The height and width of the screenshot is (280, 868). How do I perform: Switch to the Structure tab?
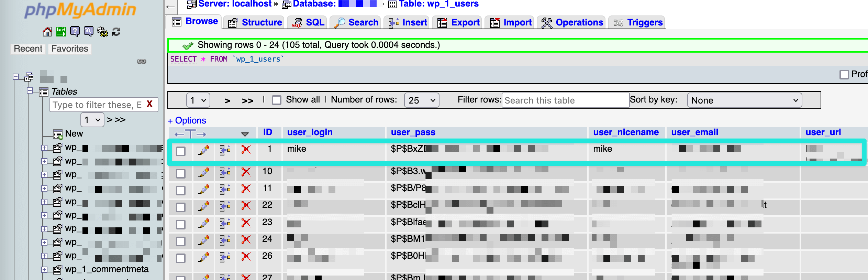click(255, 22)
